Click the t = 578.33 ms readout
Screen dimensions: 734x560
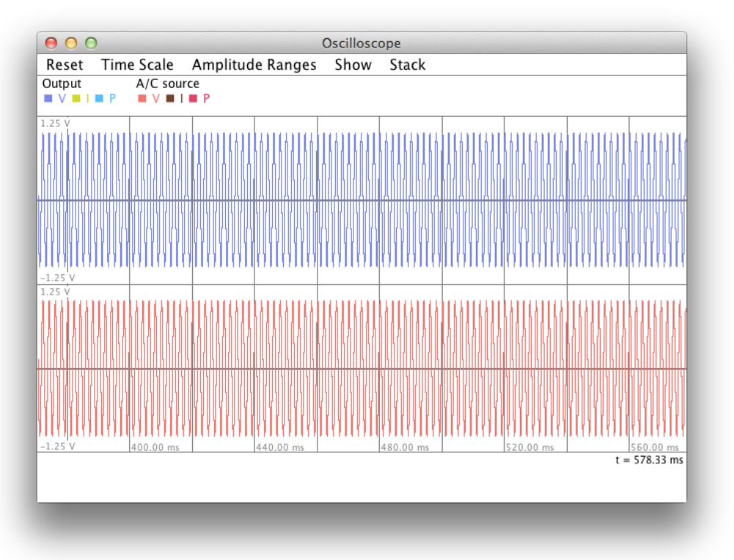tap(649, 460)
